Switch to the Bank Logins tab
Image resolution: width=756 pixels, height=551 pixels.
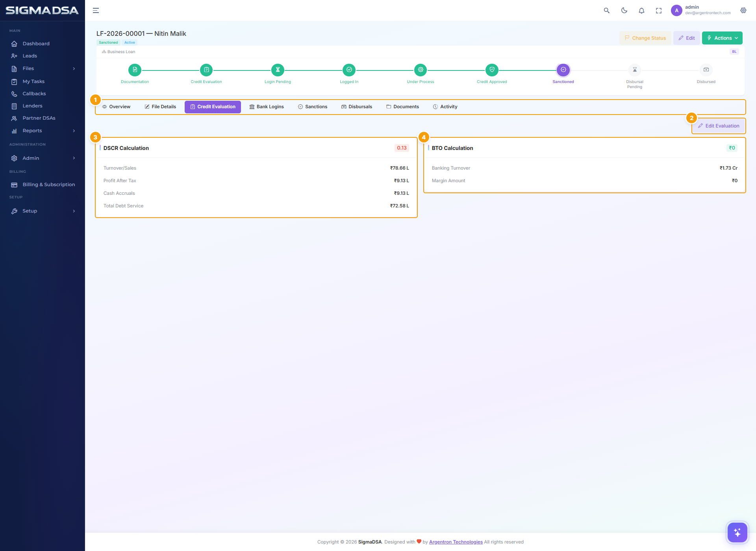click(x=267, y=107)
